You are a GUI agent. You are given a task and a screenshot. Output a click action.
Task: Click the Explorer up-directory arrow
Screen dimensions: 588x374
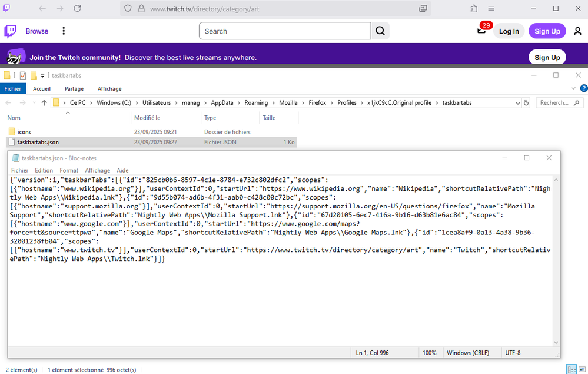[x=44, y=102]
